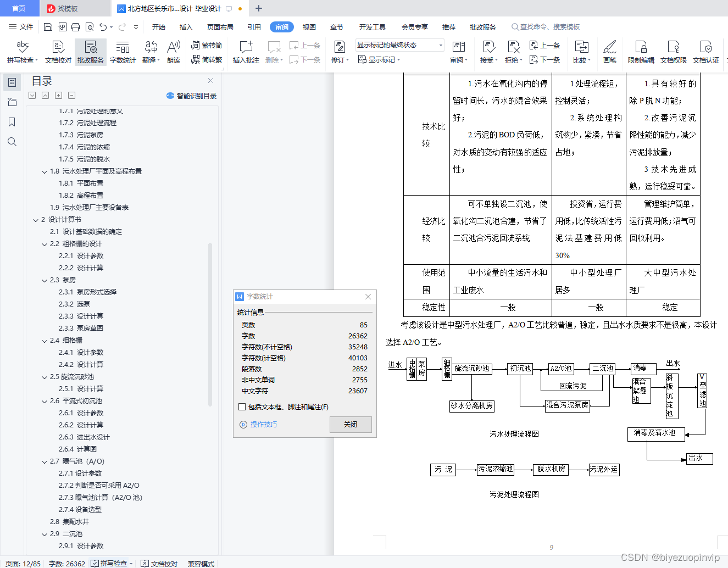Open the 文件 menu
Image resolution: width=728 pixels, height=568 pixels.
(x=21, y=27)
